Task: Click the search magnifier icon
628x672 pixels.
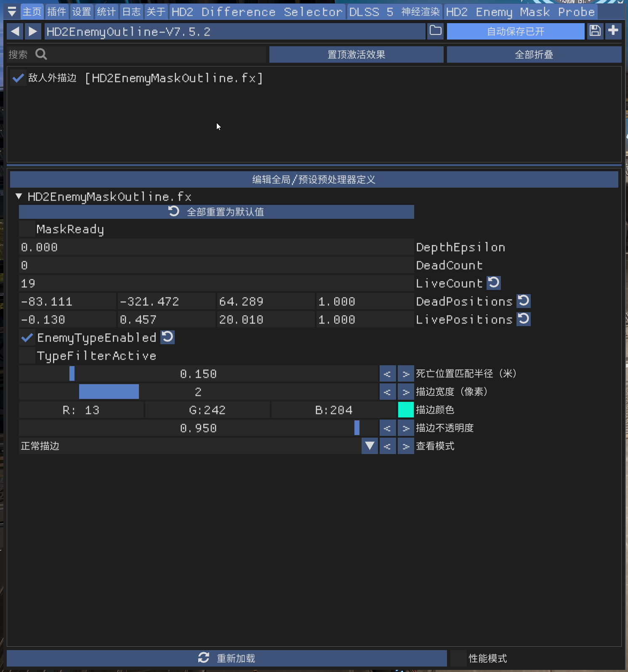Action: (41, 54)
